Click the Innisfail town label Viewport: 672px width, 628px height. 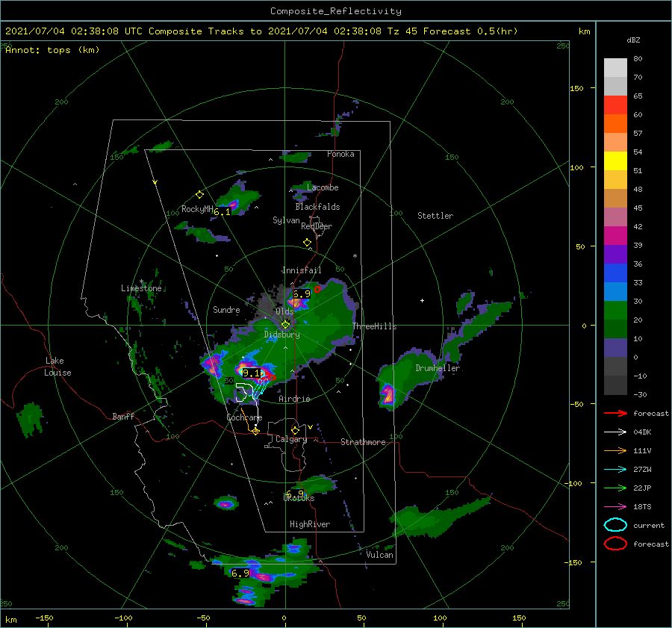pos(302,270)
